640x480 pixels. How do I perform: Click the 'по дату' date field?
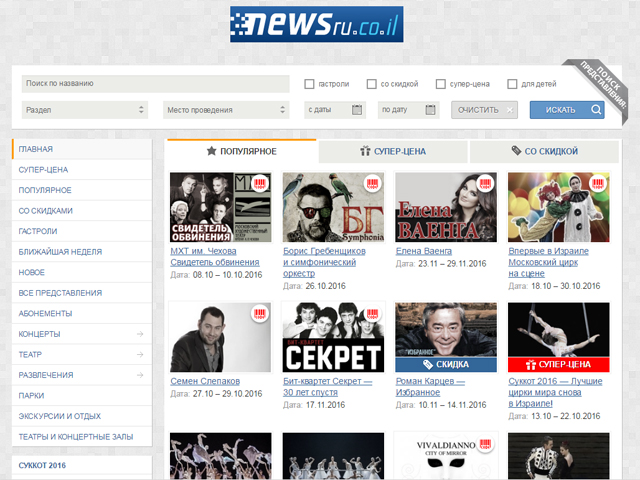[408, 110]
